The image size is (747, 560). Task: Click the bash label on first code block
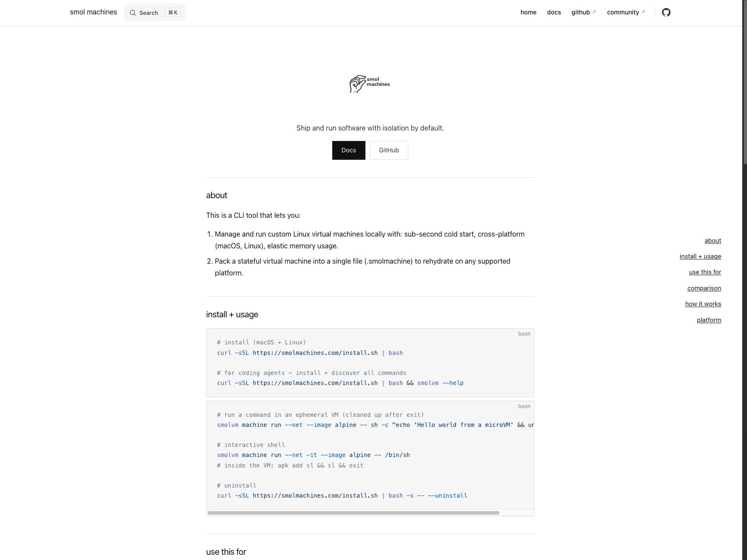[524, 333]
